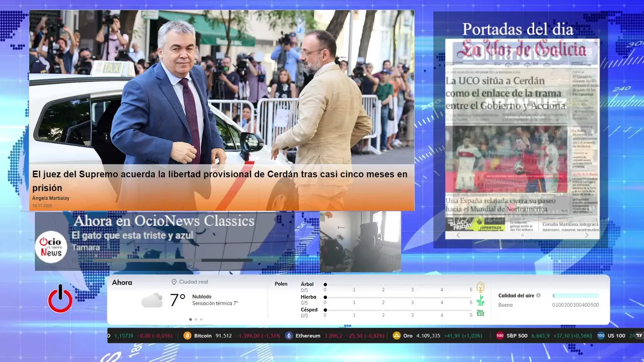The width and height of the screenshot is (644, 362).
Task: Click Una España relajada newspaper headline
Action: (501, 205)
